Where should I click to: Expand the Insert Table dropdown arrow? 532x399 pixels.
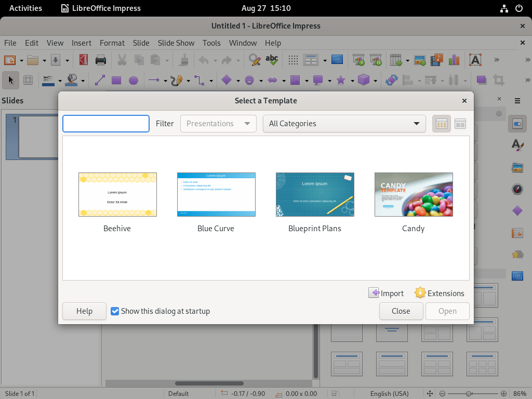click(407, 61)
